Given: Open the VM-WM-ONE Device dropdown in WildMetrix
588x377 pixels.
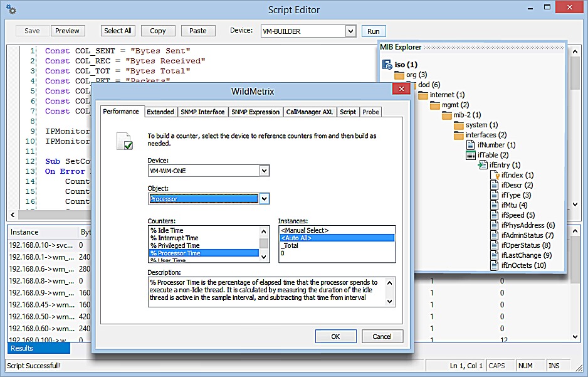Looking at the screenshot, I should tap(265, 171).
